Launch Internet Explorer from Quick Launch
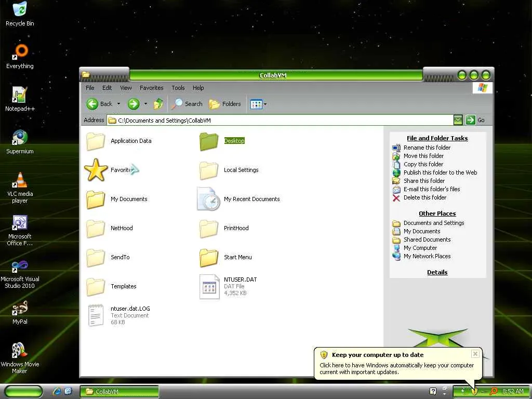This screenshot has width=532, height=399. (57, 392)
